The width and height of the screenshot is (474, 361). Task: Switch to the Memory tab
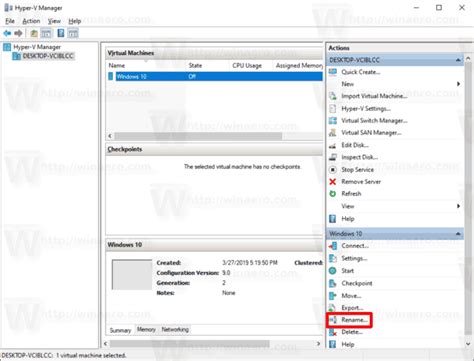(146, 329)
